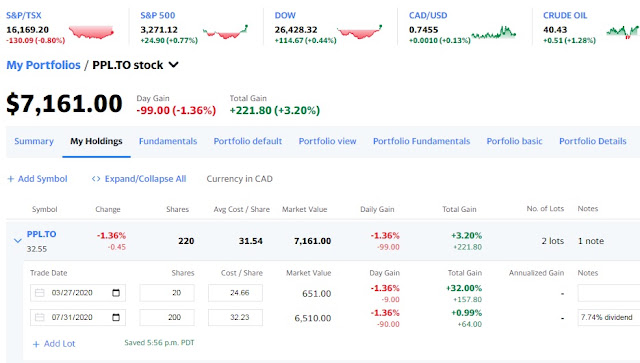640x363 pixels.
Task: Switch to the Fundamentals tab
Action: click(168, 141)
